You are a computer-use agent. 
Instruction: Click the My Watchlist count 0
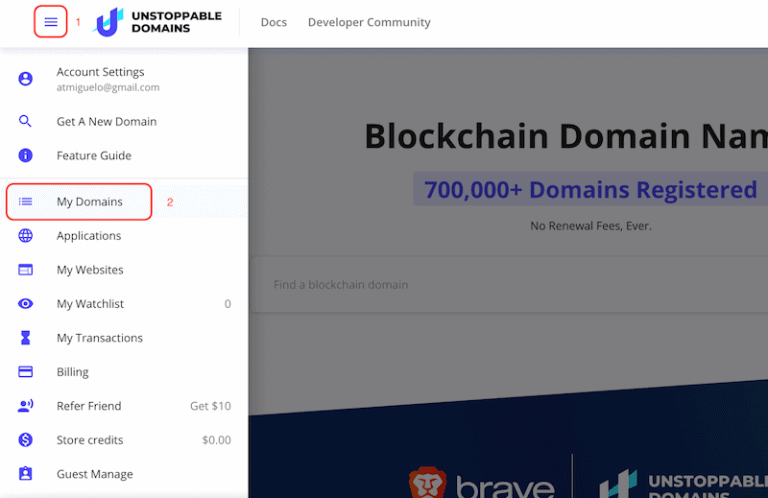227,304
